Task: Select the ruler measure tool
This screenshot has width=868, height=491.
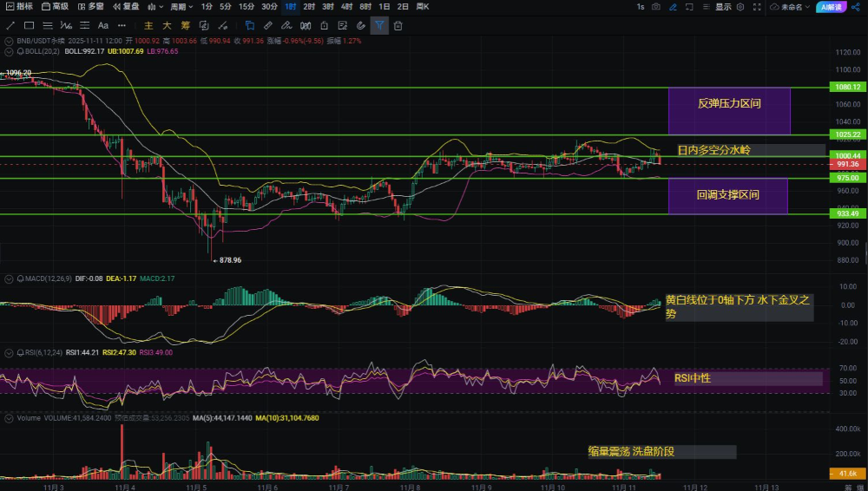Action: click(x=268, y=25)
